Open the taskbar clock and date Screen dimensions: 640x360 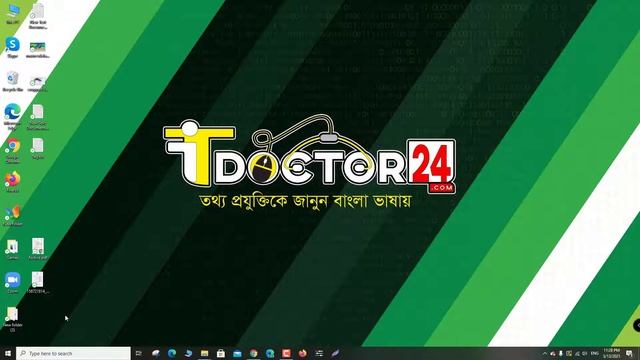click(x=612, y=353)
